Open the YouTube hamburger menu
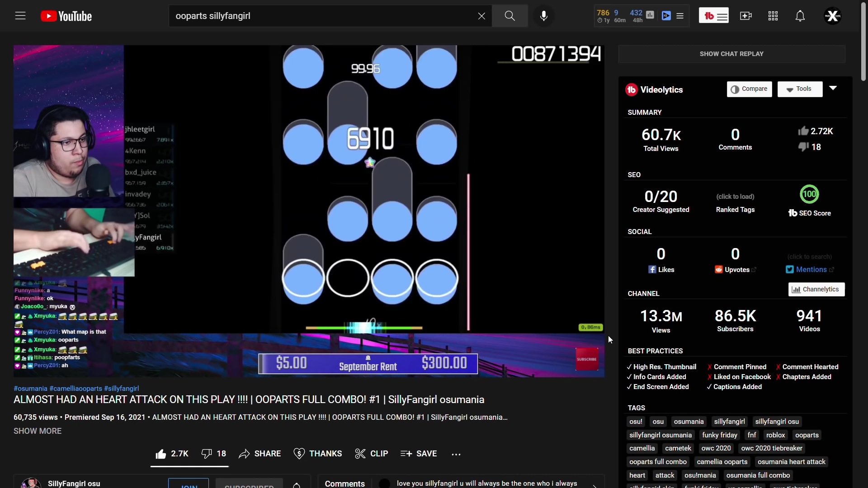Image resolution: width=868 pixels, height=488 pixels. click(x=20, y=15)
